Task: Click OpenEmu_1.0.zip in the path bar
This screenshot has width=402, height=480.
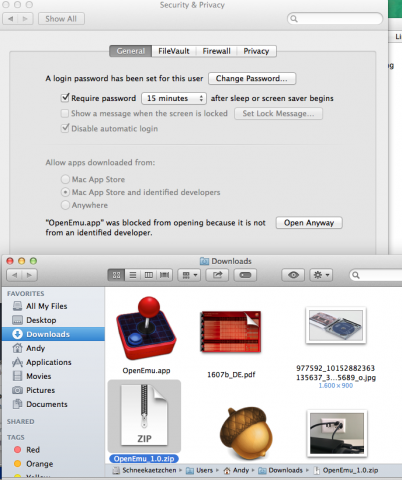Action: 346,470
